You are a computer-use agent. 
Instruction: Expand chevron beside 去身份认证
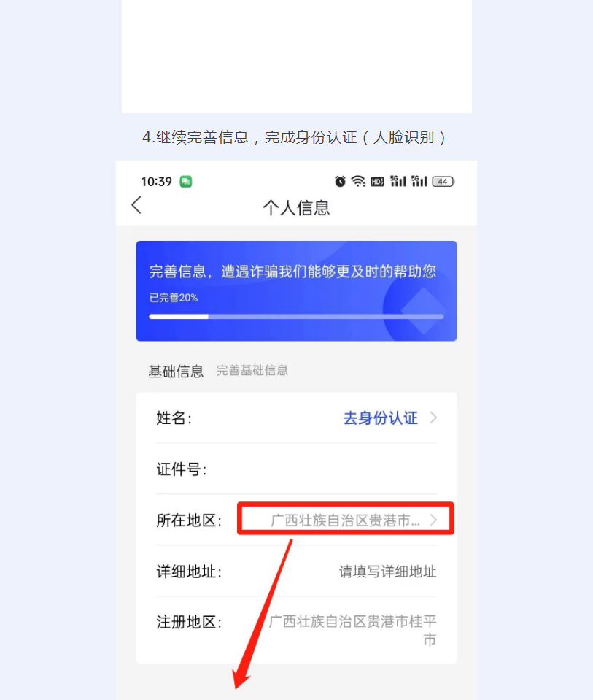coord(433,418)
